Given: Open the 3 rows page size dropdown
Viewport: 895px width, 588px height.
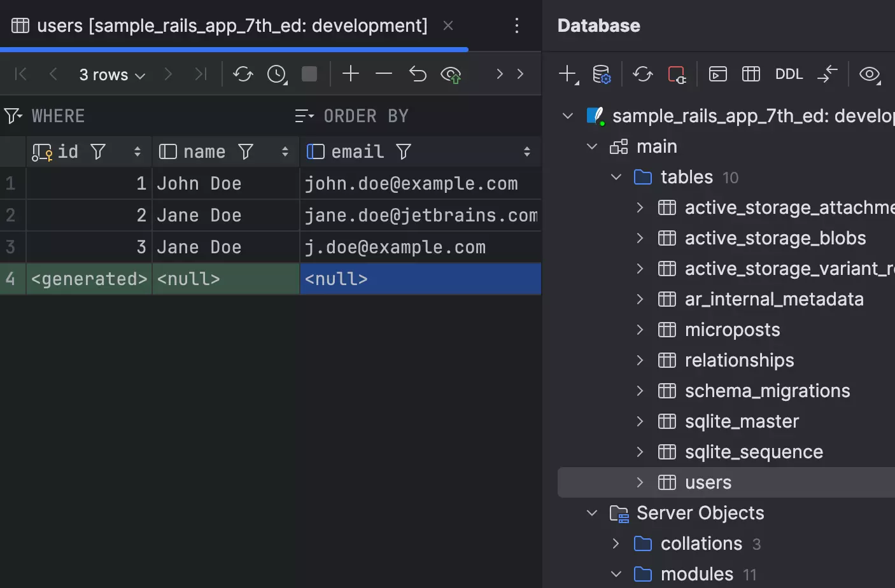Looking at the screenshot, I should 112,74.
